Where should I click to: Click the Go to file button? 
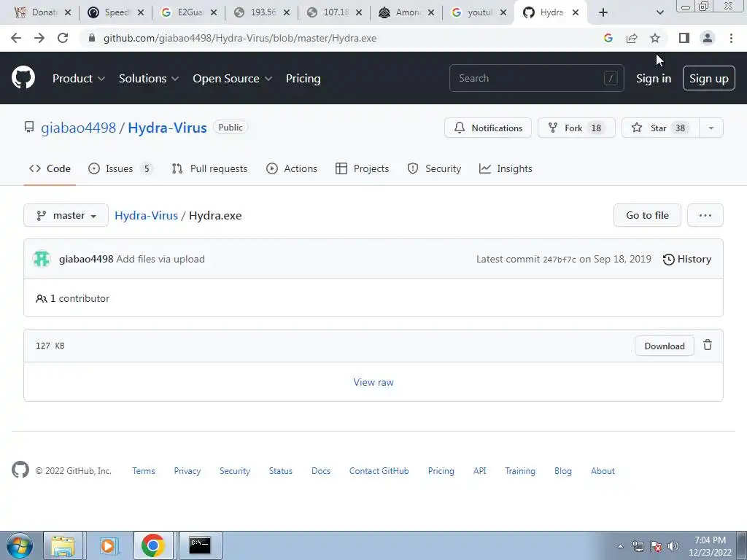pos(647,215)
